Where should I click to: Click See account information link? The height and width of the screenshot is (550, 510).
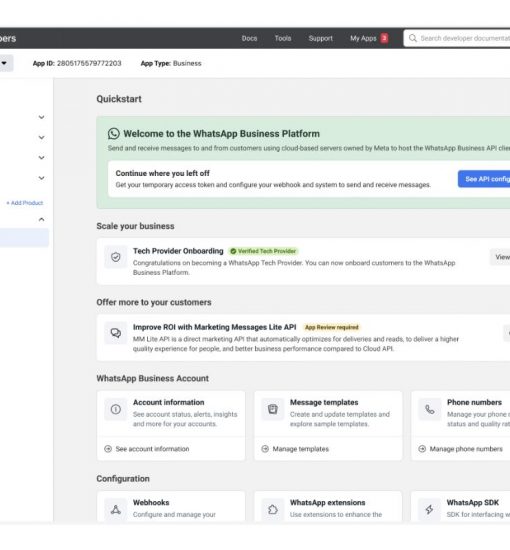coord(152,449)
